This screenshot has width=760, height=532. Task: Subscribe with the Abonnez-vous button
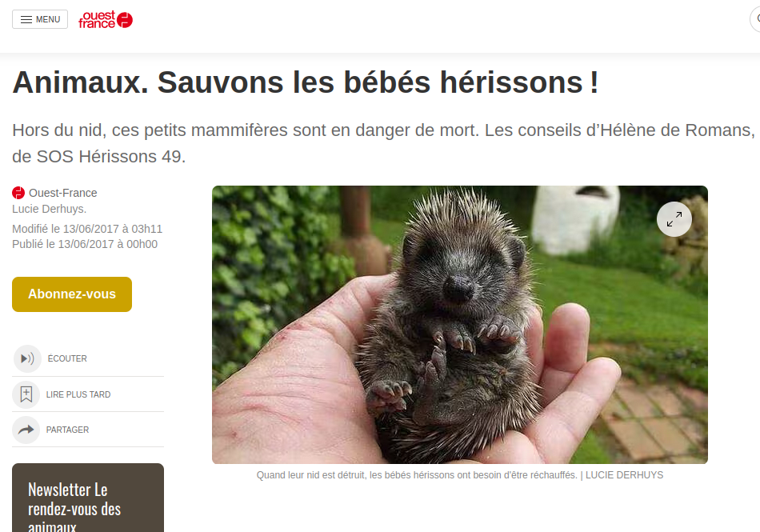(72, 294)
